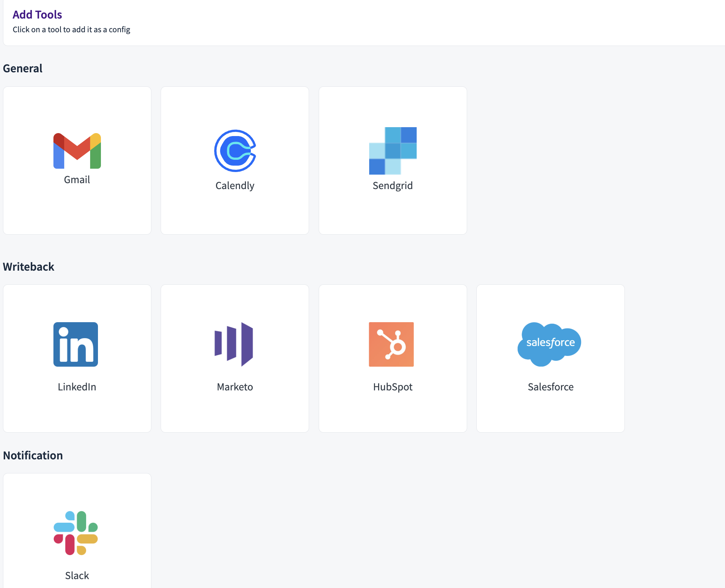Viewport: 725px width, 588px height.
Task: Click 'Click on a tool' instruction text
Action: (x=71, y=30)
